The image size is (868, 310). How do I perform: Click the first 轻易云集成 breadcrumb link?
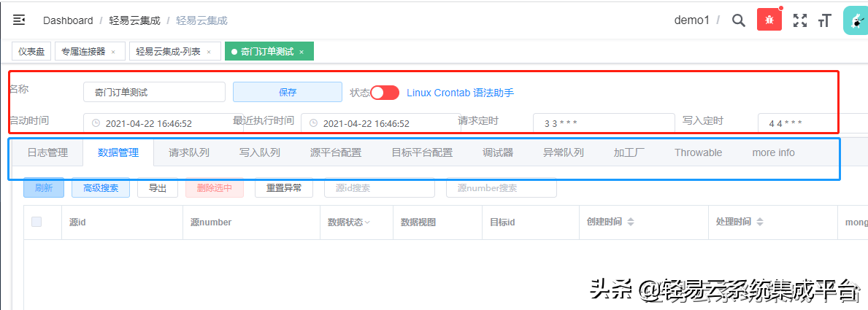(x=134, y=20)
